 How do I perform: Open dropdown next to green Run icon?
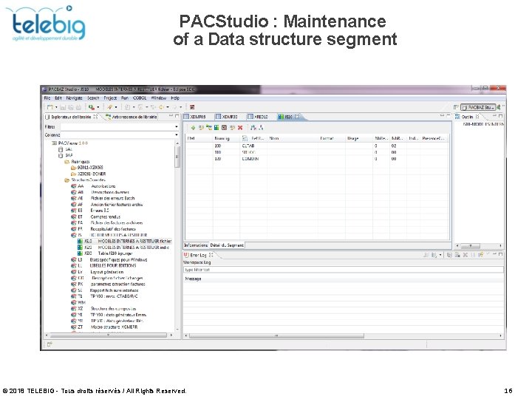[x=98, y=107]
